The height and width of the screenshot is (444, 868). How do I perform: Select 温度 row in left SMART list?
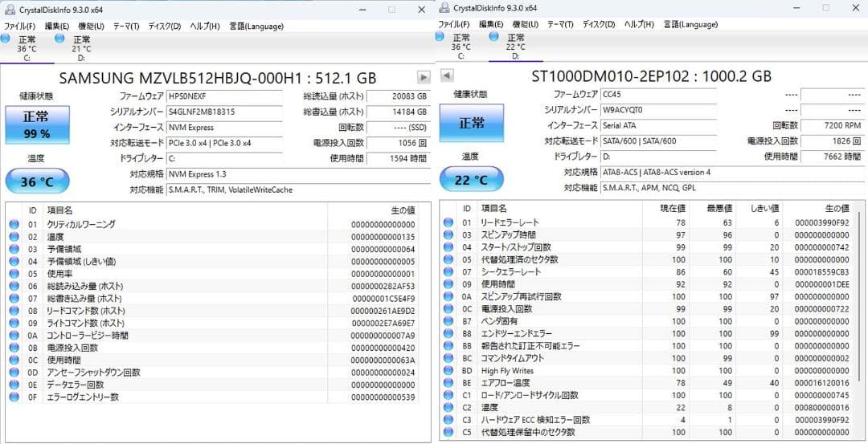click(x=212, y=237)
